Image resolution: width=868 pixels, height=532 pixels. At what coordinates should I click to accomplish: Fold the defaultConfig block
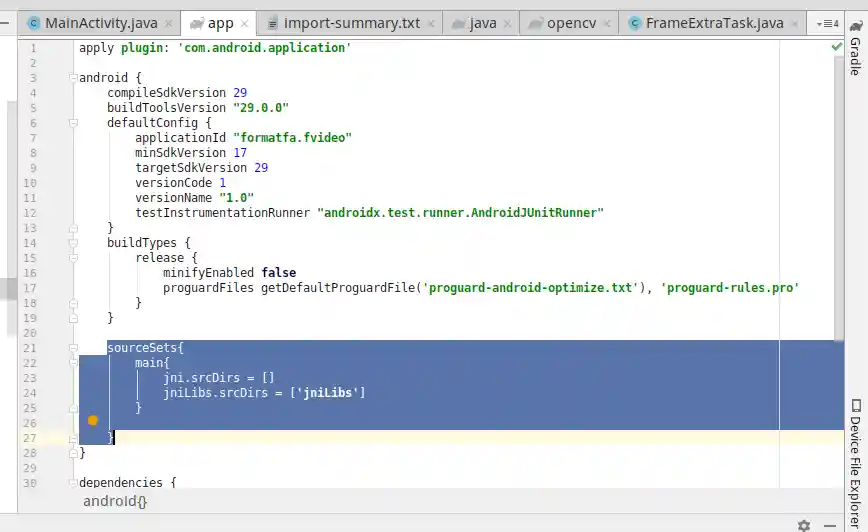73,123
